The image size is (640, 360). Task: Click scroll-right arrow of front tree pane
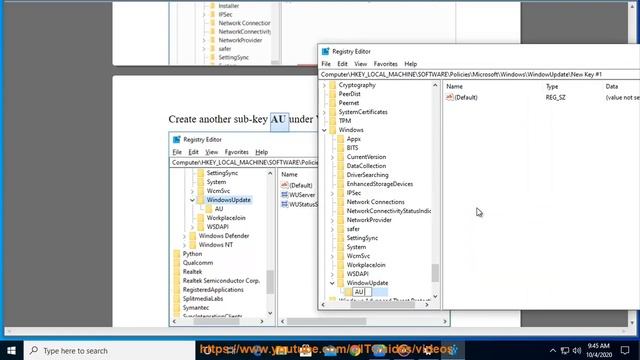point(427,304)
